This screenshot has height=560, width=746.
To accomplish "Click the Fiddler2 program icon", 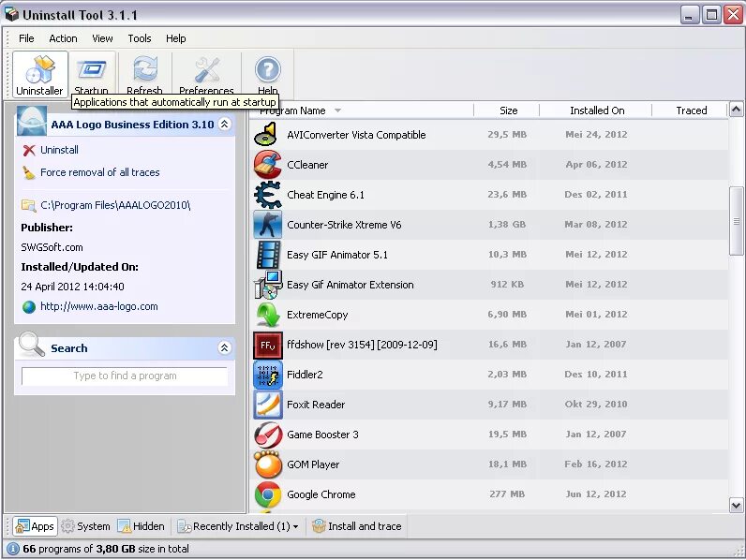I will (x=267, y=375).
